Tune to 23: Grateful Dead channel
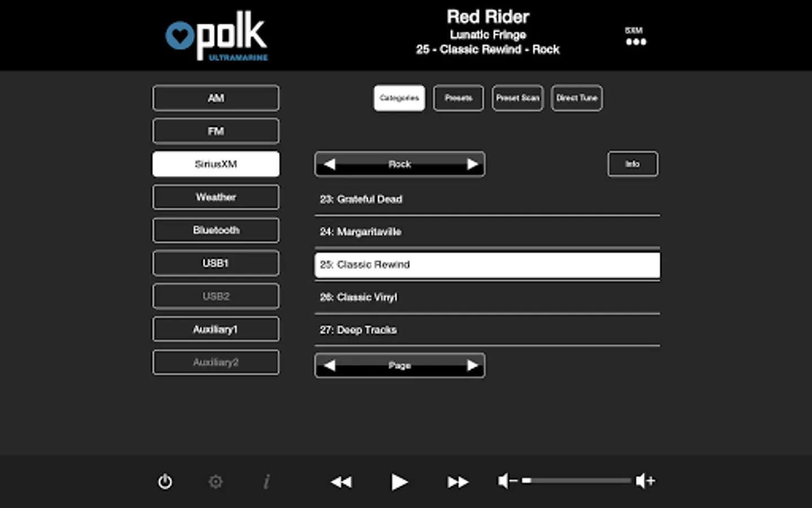Viewport: 812px width, 508px height. pyautogui.click(x=487, y=199)
